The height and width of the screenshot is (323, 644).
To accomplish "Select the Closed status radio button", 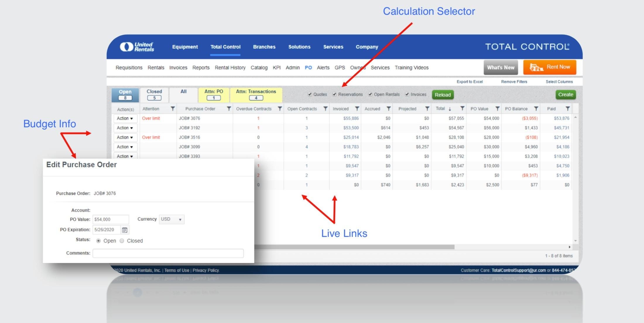I will pos(122,241).
